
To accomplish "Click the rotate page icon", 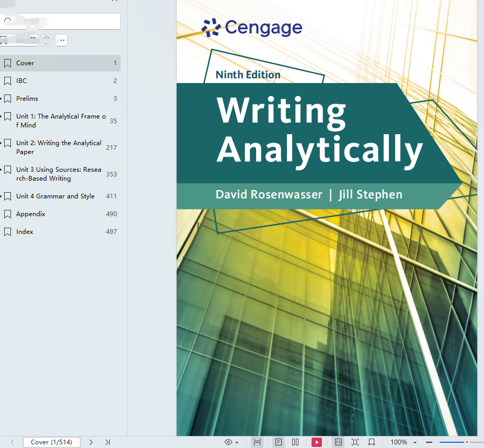I will click(372, 442).
